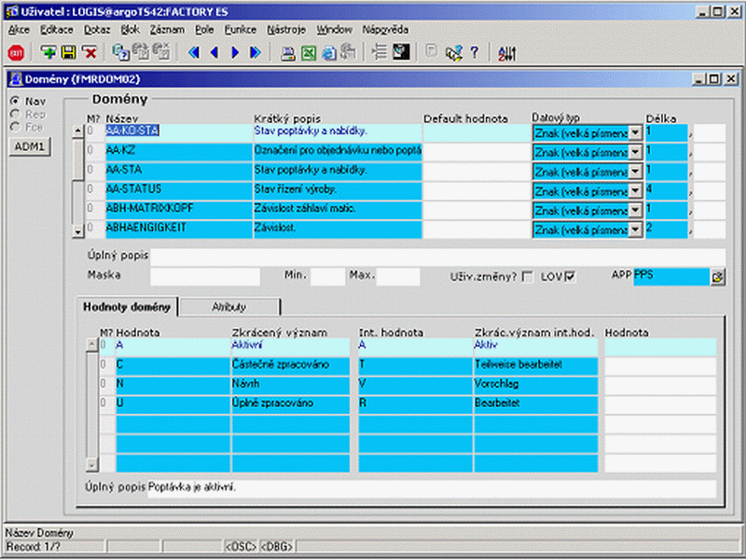Click the Maska input field
746x560 pixels.
(x=205, y=276)
